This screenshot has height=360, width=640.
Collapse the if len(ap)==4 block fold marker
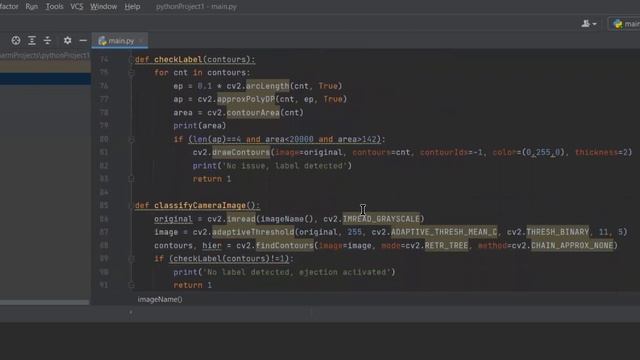pyautogui.click(x=131, y=139)
